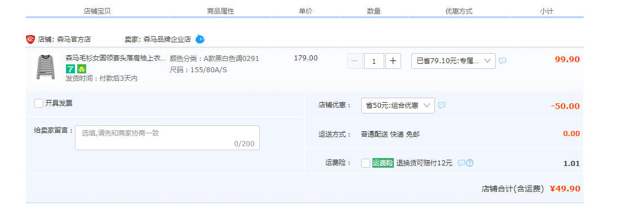Expand the 已省79.10元 discount dropdown

click(454, 61)
